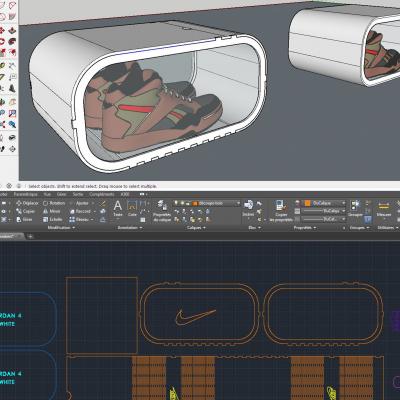Click the new drawing tab plus button
The height and width of the screenshot is (400, 400).
pyautogui.click(x=30, y=236)
